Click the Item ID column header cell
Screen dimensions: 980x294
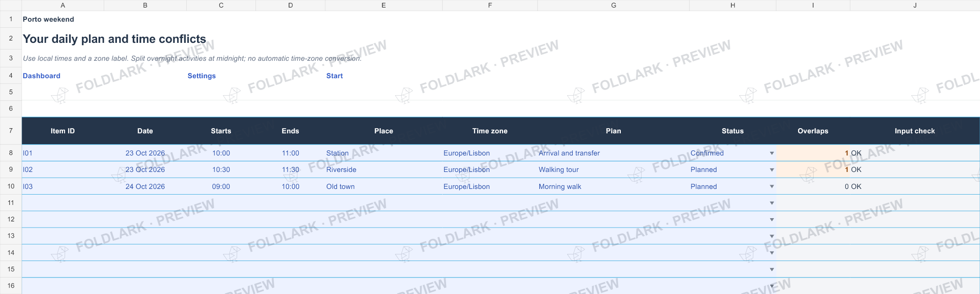(x=63, y=131)
